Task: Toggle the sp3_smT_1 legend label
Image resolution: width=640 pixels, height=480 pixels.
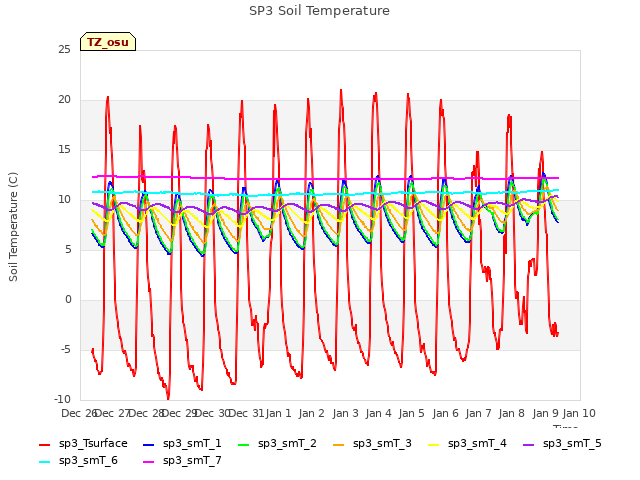Action: (192, 444)
